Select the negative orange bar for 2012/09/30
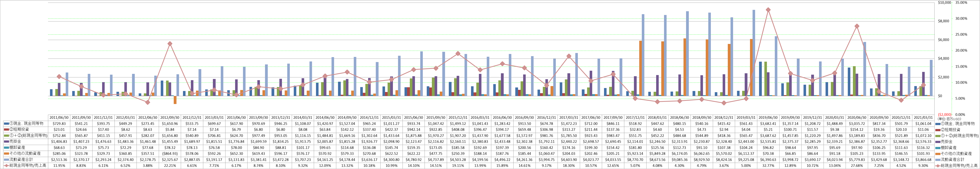The image size is (980, 169). click(175, 100)
